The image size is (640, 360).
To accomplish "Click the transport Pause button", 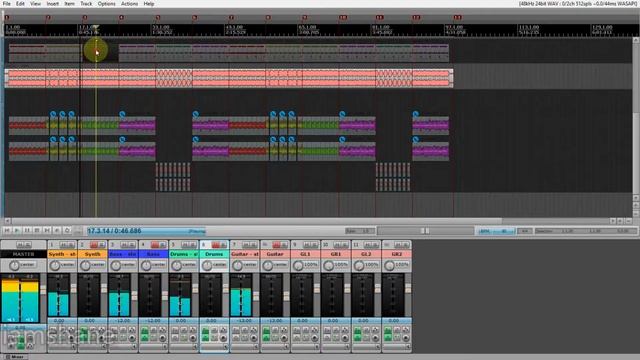I will click(x=27, y=231).
